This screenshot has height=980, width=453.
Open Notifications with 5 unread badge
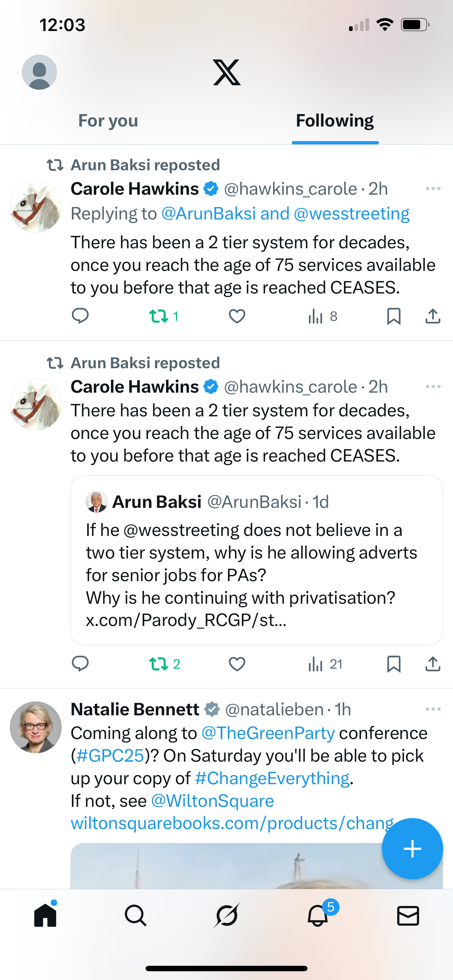(318, 915)
